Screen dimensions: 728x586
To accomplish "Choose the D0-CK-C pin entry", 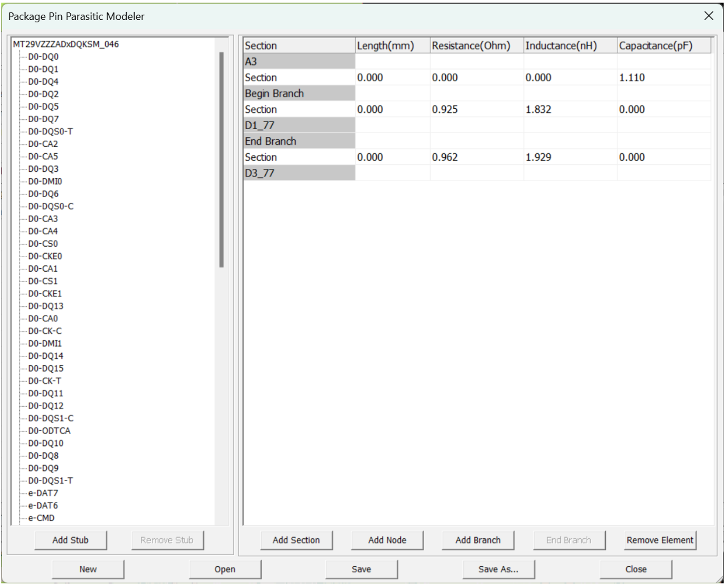I will 45,331.
